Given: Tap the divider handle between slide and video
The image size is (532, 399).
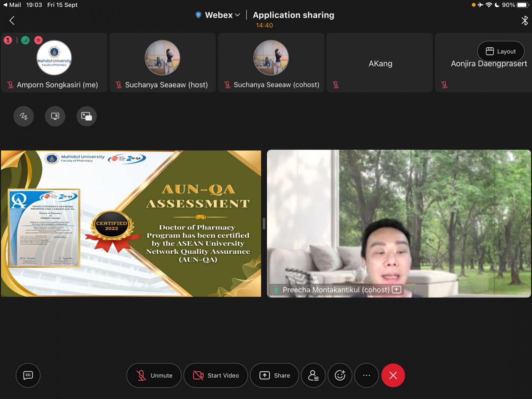Looking at the screenshot, I should click(x=264, y=223).
